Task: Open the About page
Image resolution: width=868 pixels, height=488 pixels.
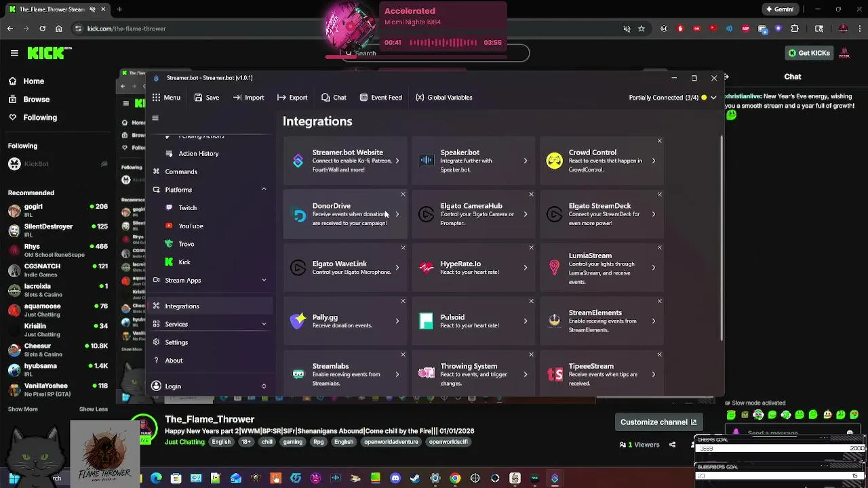Action: [174, 361]
